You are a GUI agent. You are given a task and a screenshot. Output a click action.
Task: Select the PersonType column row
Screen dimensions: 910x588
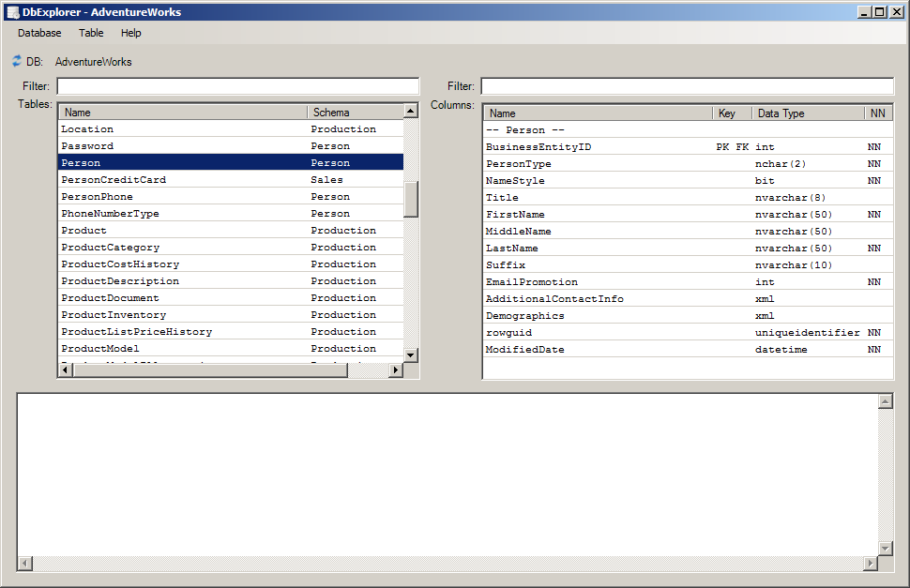click(x=688, y=163)
